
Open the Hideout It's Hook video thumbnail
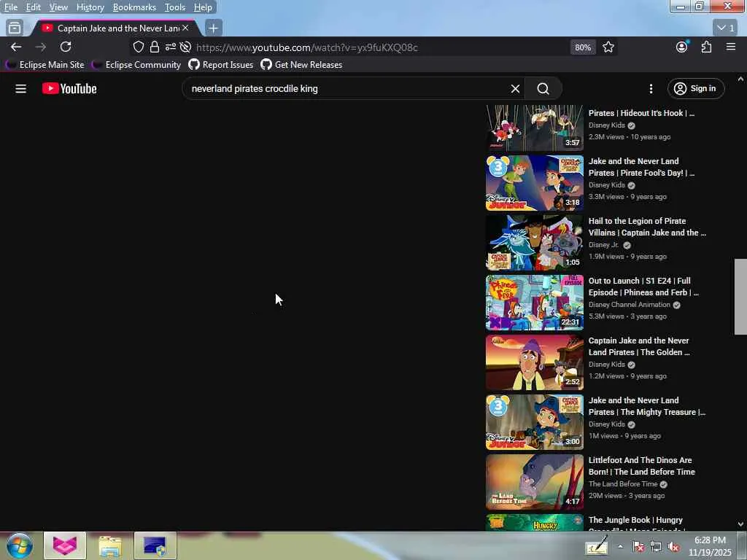coord(535,128)
